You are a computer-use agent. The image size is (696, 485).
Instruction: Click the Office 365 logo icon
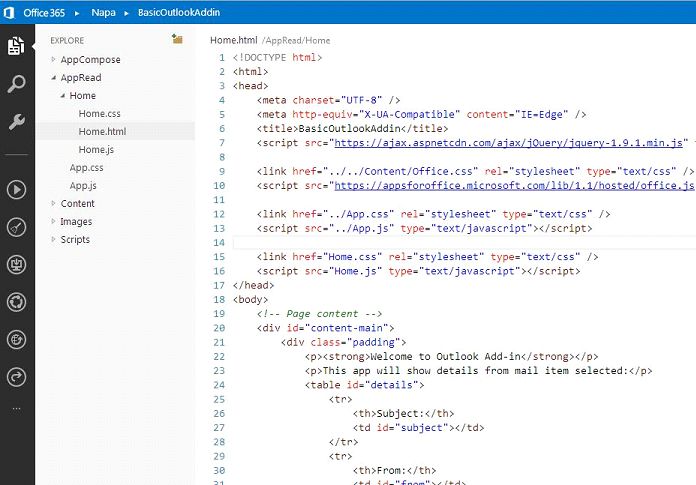[9, 12]
